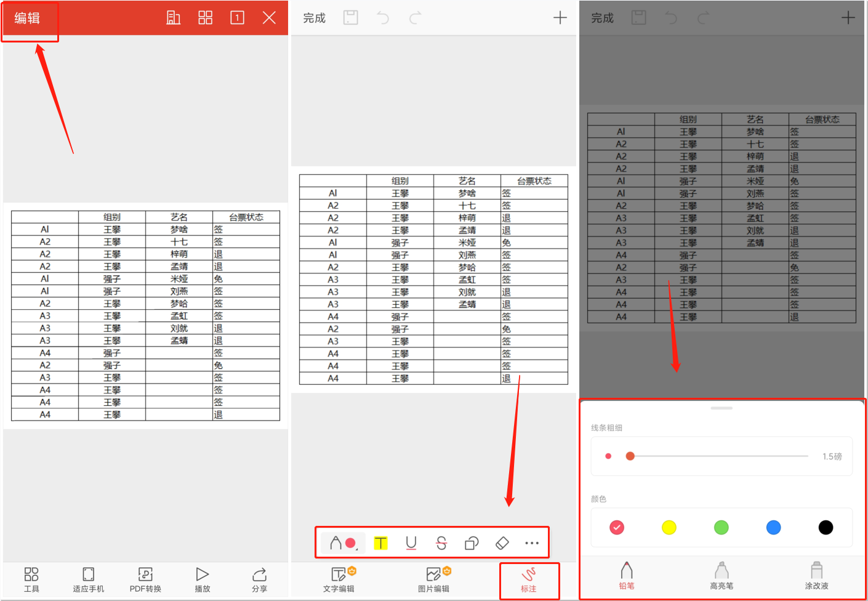868x601 pixels.
Task: Select the underline annotation tool
Action: pos(411,543)
